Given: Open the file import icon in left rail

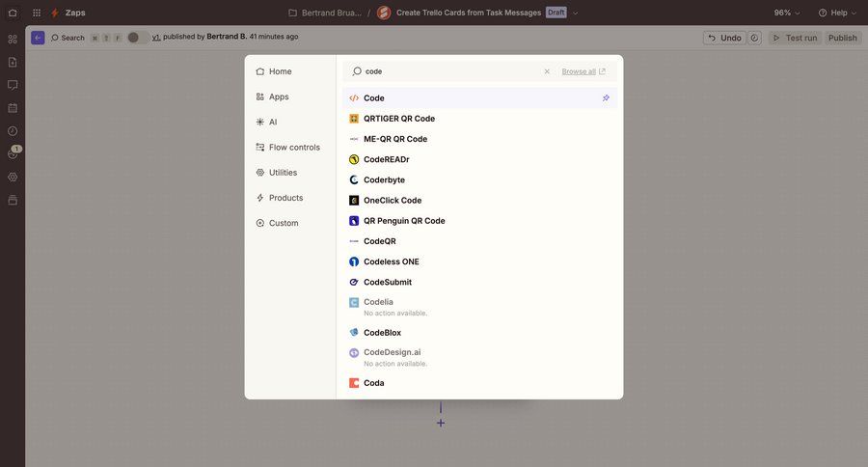Looking at the screenshot, I should (x=13, y=62).
